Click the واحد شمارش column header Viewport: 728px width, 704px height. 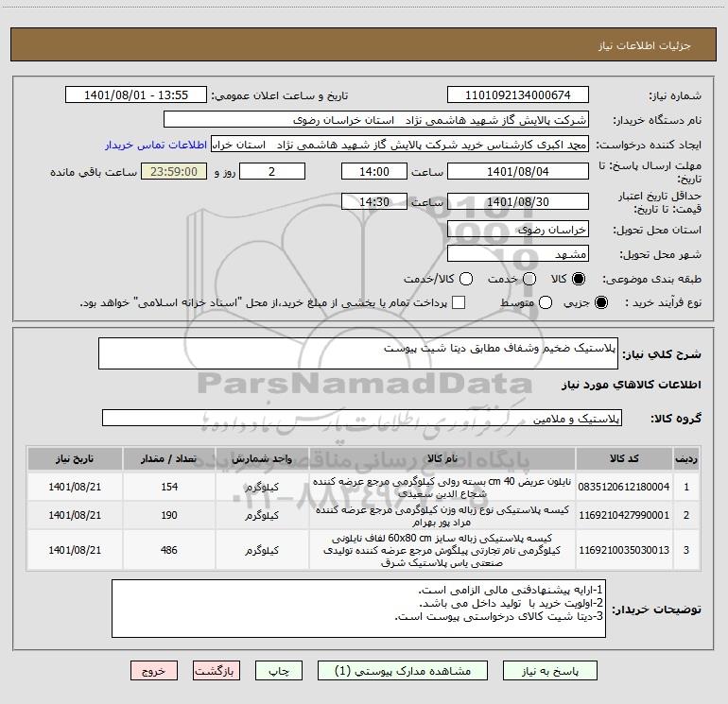[262, 458]
